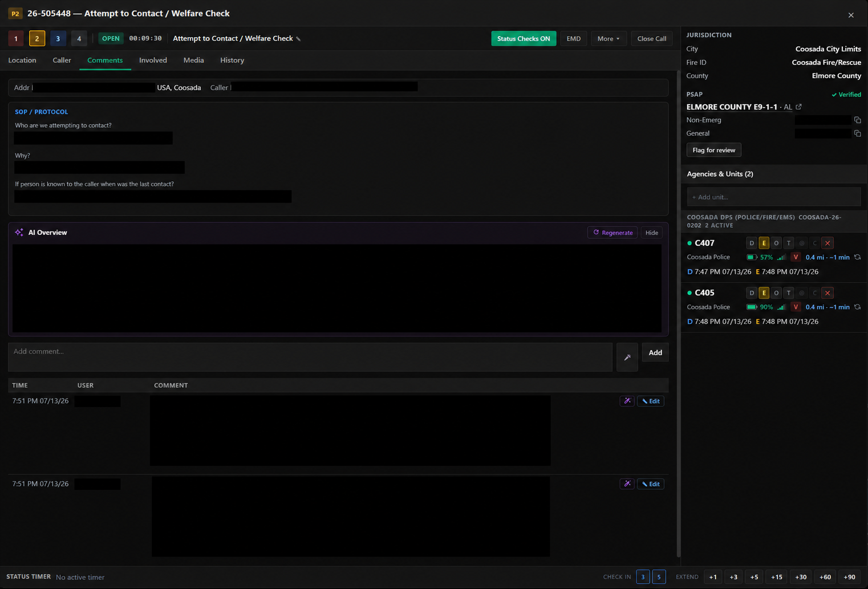Open the Add unit selector field

coord(773,197)
